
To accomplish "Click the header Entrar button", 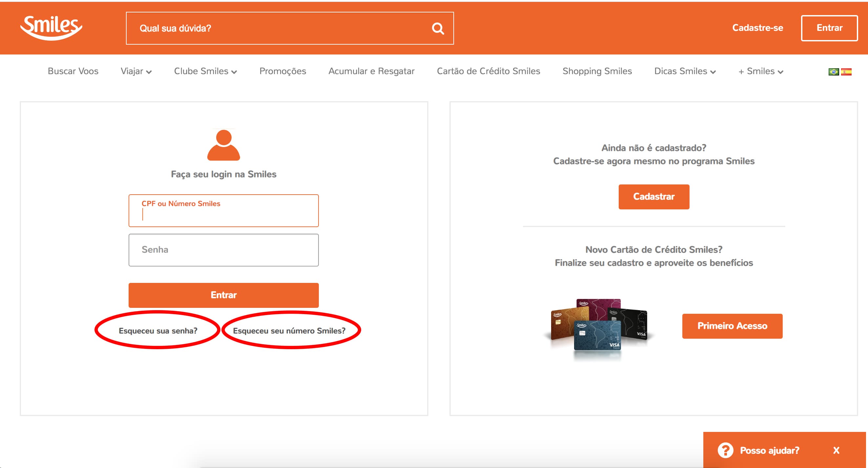I will pyautogui.click(x=829, y=28).
